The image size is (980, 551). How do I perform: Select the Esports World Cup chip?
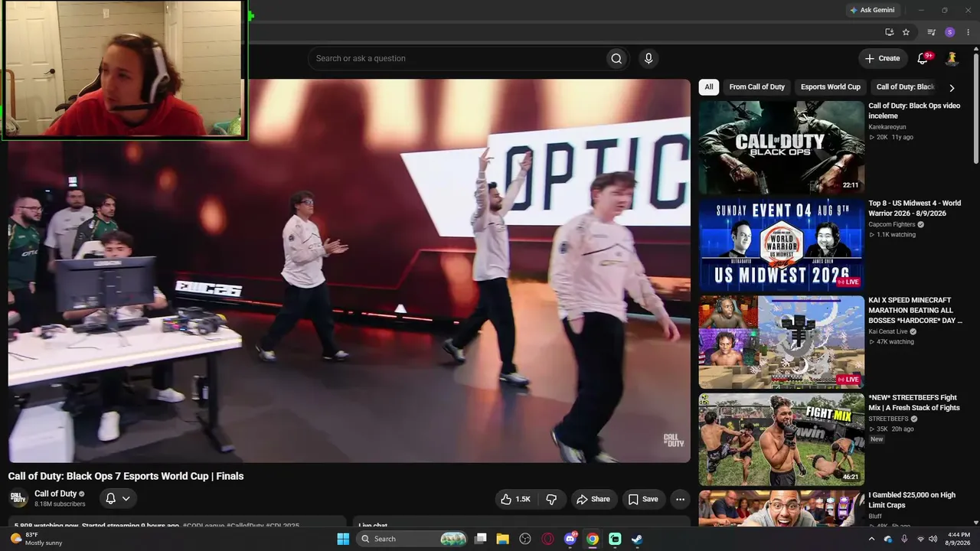[x=831, y=87]
